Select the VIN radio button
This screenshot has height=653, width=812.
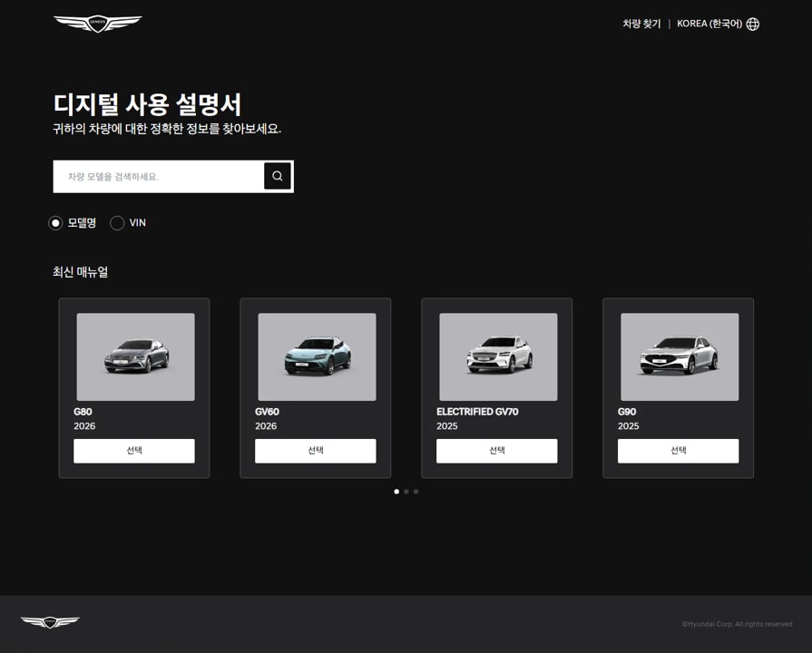pyautogui.click(x=117, y=223)
